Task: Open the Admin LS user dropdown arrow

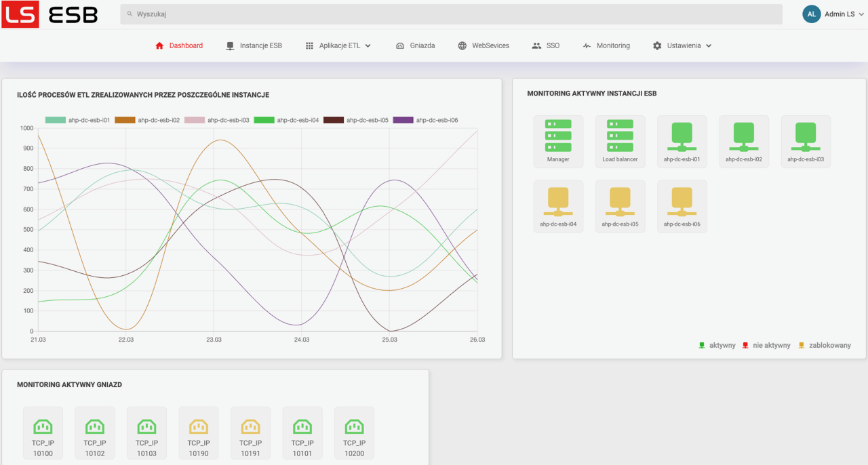Action: pyautogui.click(x=861, y=14)
